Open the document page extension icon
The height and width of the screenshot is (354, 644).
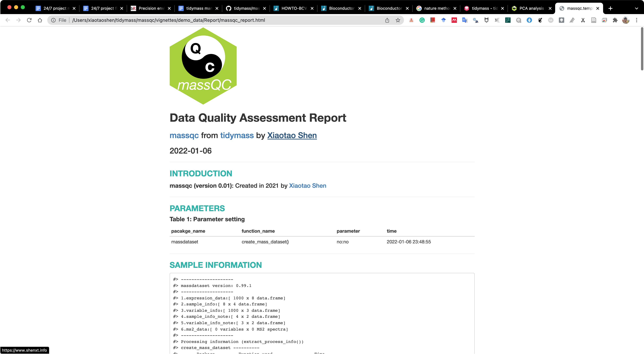pos(594,20)
